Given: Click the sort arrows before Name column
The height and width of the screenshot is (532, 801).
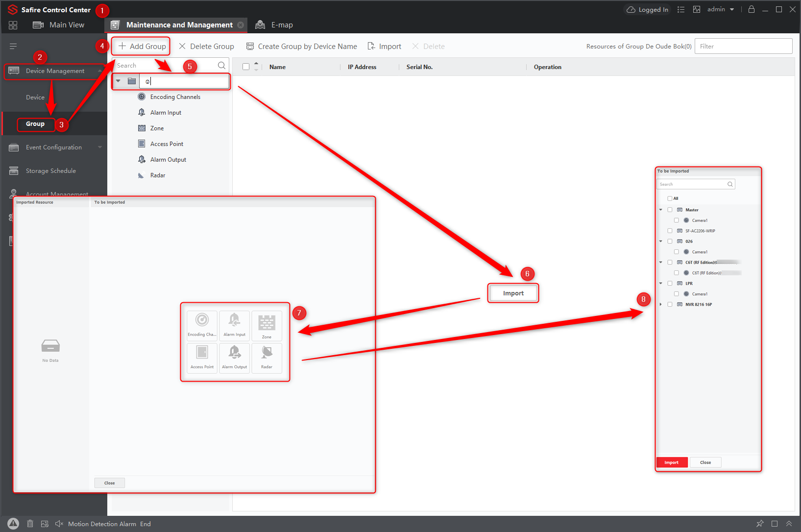Looking at the screenshot, I should coord(256,67).
